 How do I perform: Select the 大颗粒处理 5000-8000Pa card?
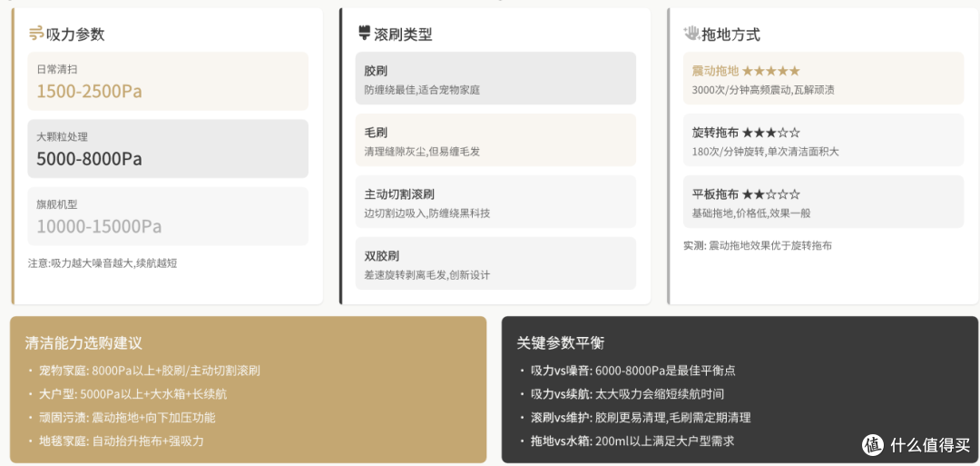pos(168,149)
